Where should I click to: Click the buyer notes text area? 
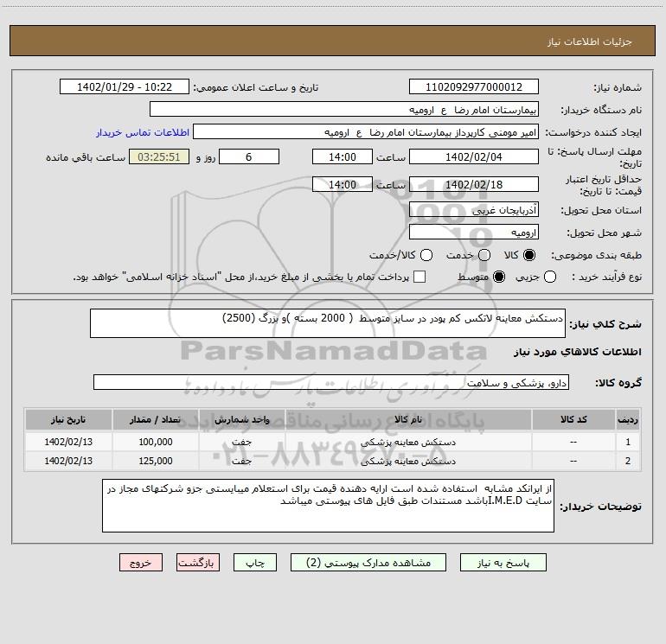click(328, 506)
